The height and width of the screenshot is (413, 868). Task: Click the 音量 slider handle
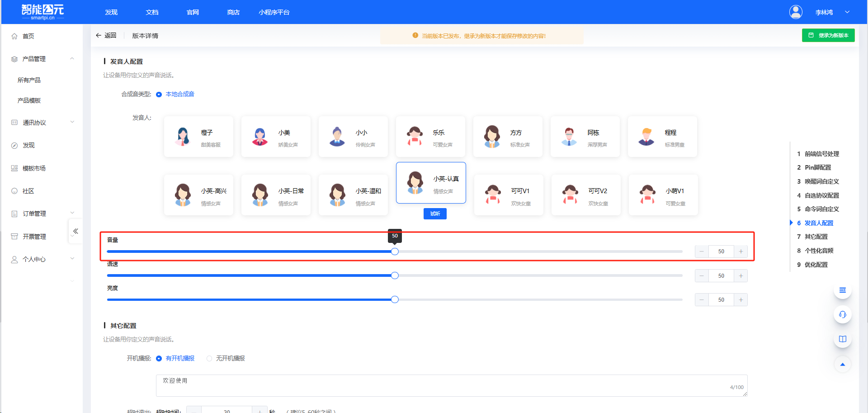point(395,252)
